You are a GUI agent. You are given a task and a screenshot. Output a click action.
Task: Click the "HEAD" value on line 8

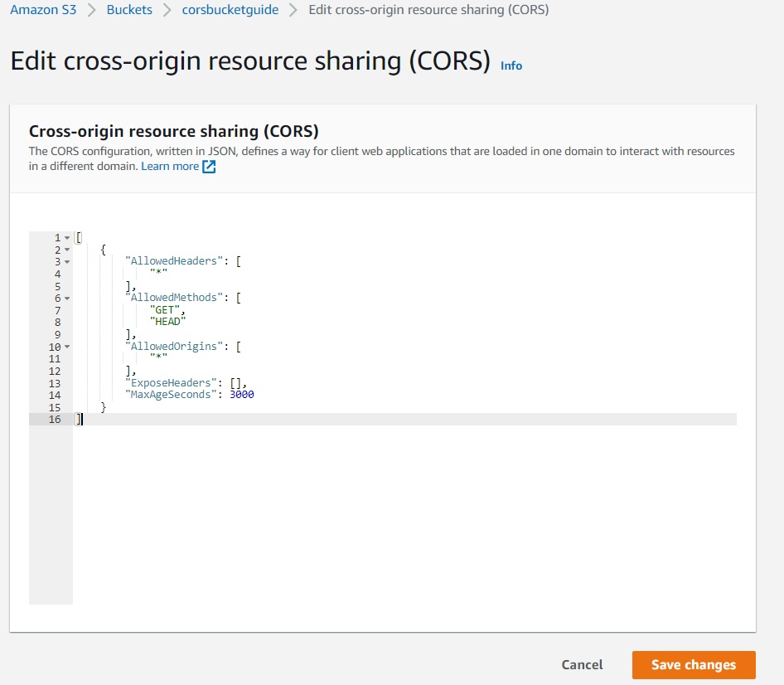point(167,321)
